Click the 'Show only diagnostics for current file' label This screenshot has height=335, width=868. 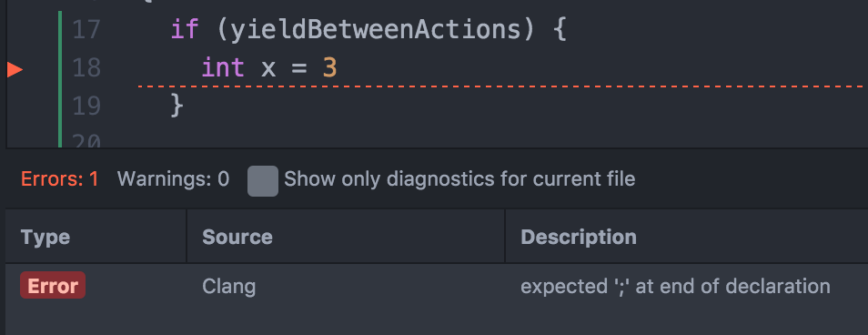(x=459, y=178)
